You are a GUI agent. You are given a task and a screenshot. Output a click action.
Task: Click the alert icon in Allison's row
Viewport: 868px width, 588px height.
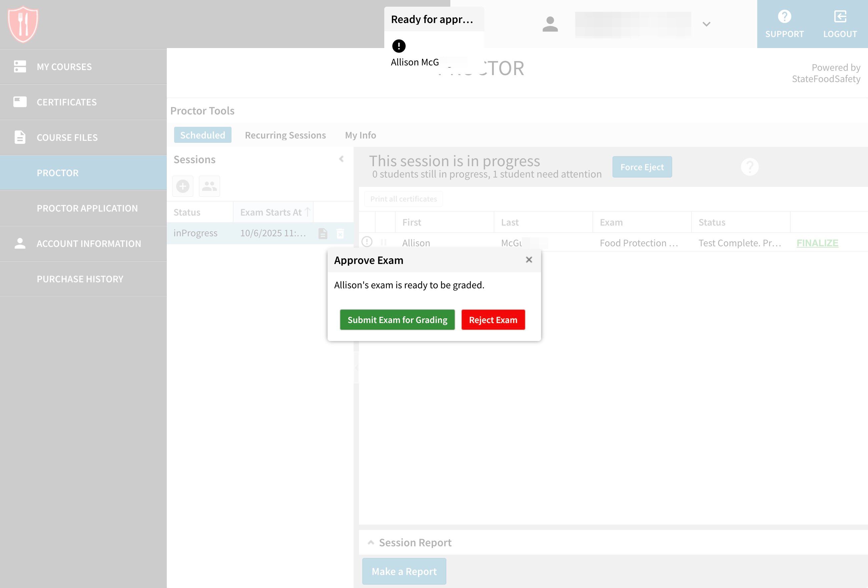367,242
